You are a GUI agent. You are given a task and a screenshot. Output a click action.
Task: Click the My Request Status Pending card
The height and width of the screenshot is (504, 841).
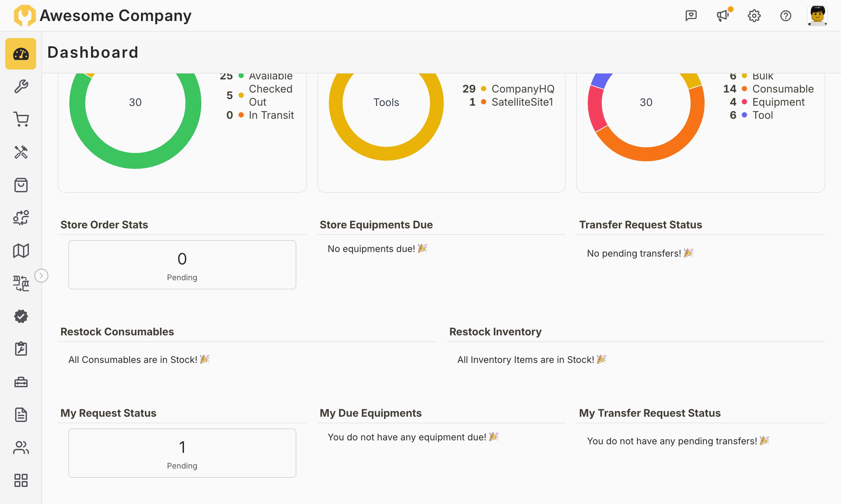[x=182, y=453]
